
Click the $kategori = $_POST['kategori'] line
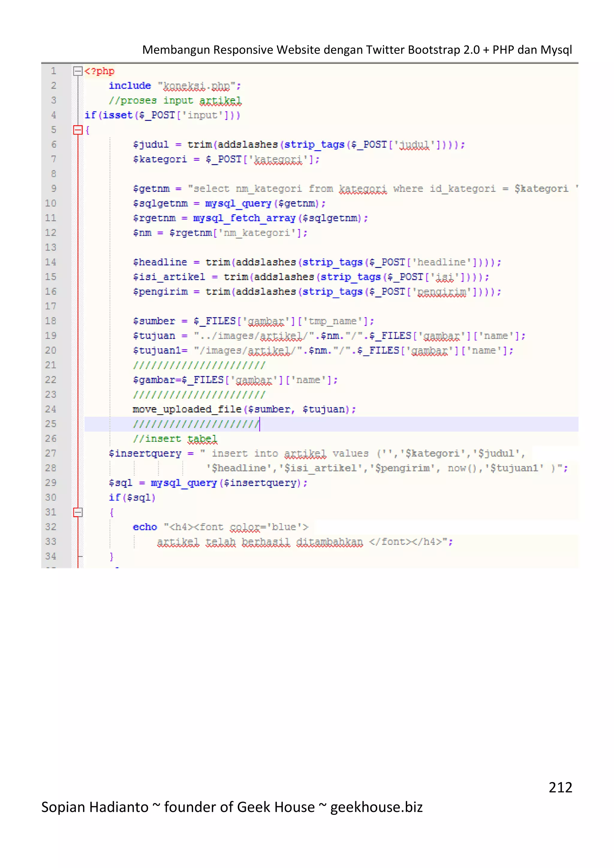point(226,159)
